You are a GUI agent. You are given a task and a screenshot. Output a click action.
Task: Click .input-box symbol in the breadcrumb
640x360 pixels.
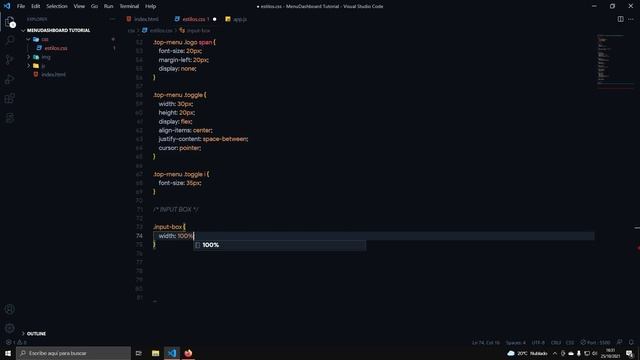click(x=195, y=31)
